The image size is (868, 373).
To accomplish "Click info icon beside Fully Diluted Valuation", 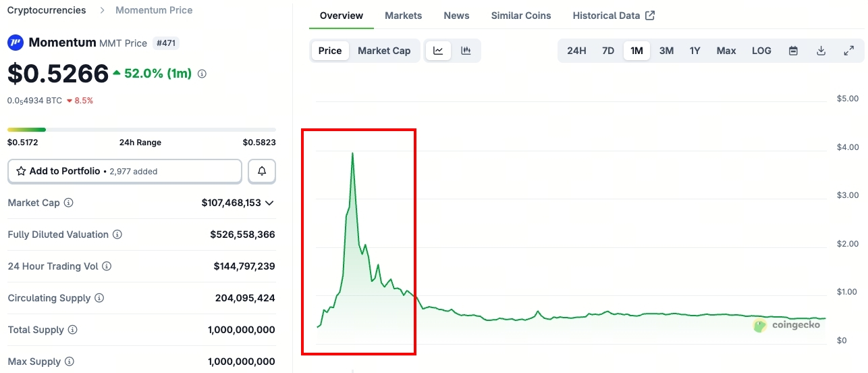I will 117,234.
